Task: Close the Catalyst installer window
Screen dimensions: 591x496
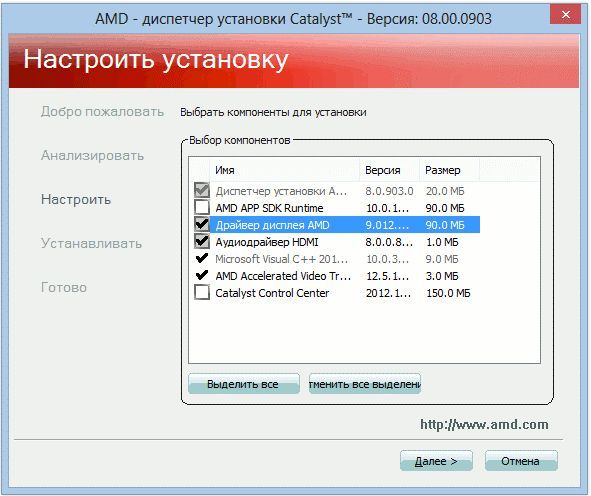Action: (x=565, y=15)
